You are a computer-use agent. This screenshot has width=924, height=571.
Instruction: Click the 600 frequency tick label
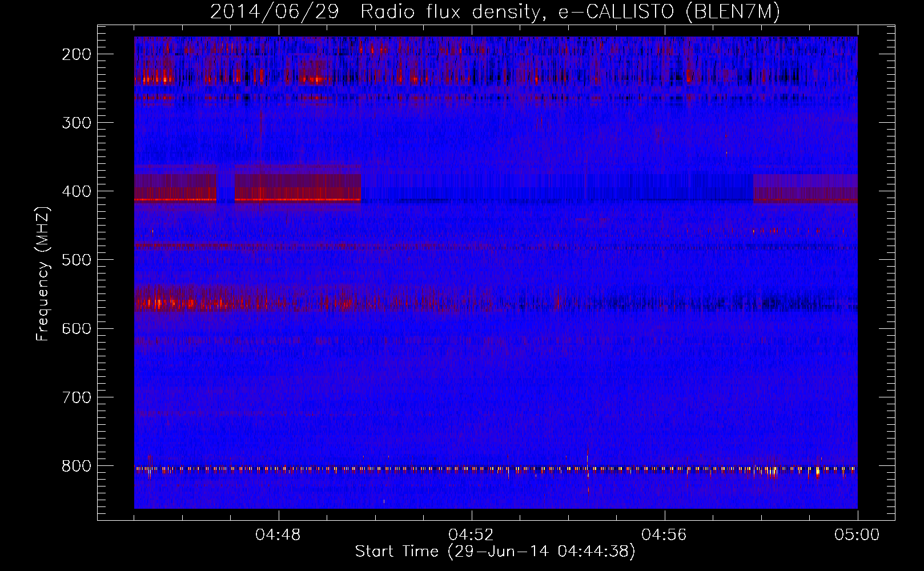pyautogui.click(x=76, y=328)
